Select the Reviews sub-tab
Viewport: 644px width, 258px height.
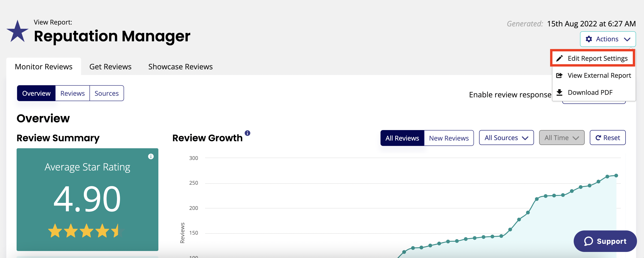tap(72, 93)
